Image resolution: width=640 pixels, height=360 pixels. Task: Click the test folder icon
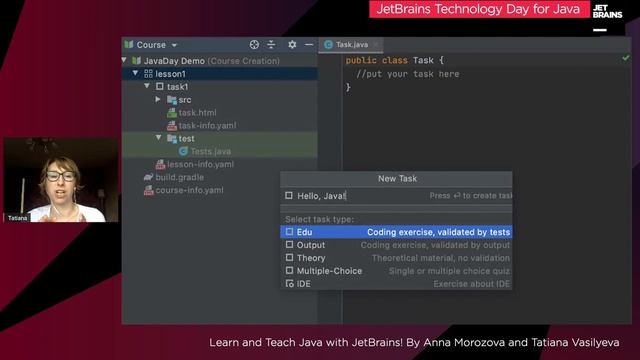(x=171, y=139)
